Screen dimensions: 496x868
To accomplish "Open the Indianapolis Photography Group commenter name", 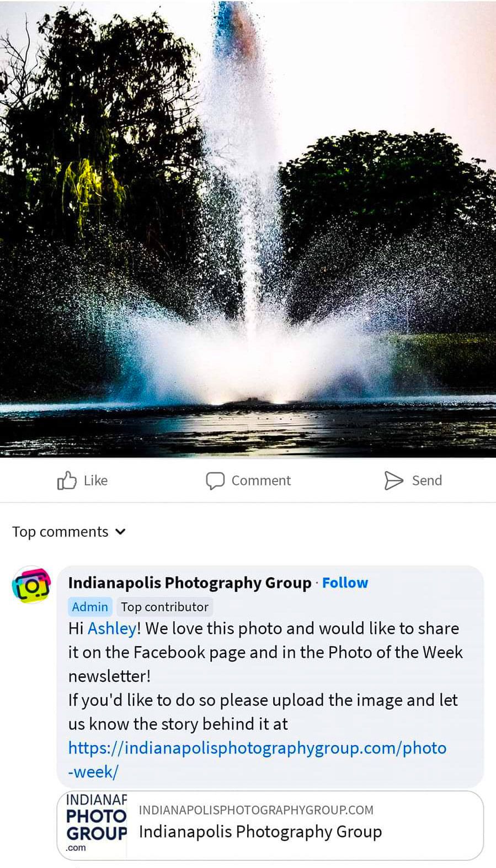I will pos(190,583).
